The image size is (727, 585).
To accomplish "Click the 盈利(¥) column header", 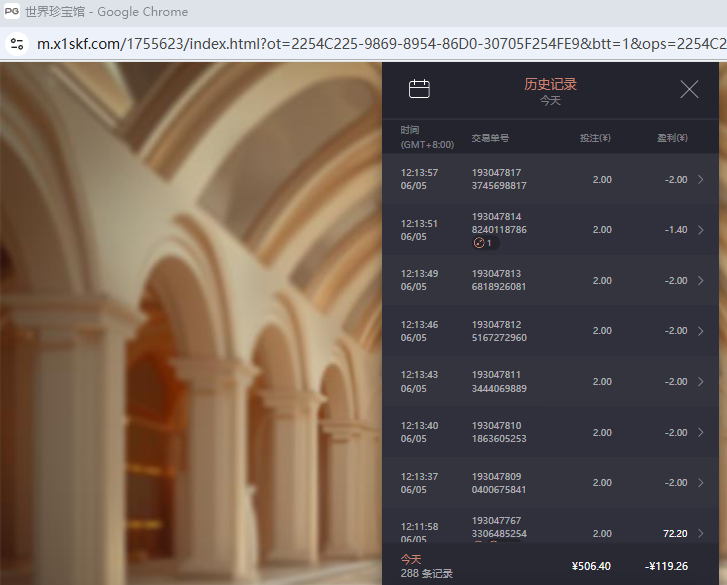I will point(672,138).
